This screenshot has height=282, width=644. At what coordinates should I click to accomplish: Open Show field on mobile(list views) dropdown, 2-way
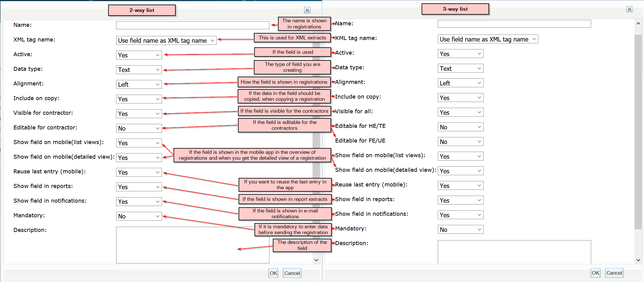[x=139, y=143]
